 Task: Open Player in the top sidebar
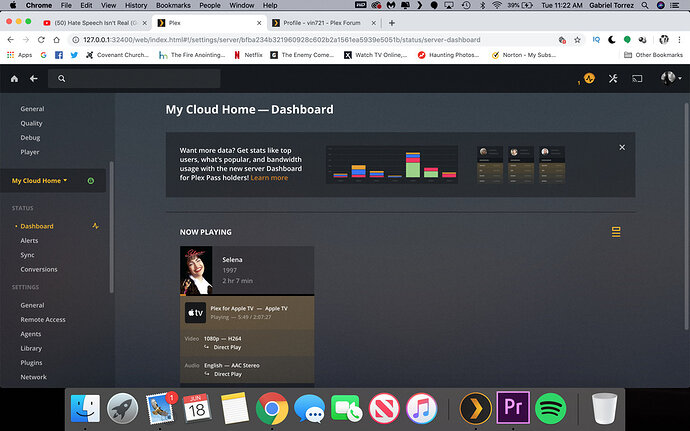point(30,152)
